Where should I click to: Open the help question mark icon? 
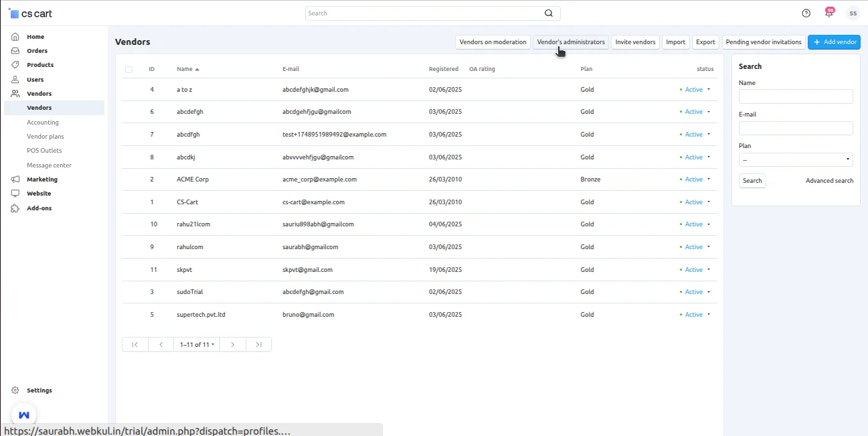coord(805,13)
